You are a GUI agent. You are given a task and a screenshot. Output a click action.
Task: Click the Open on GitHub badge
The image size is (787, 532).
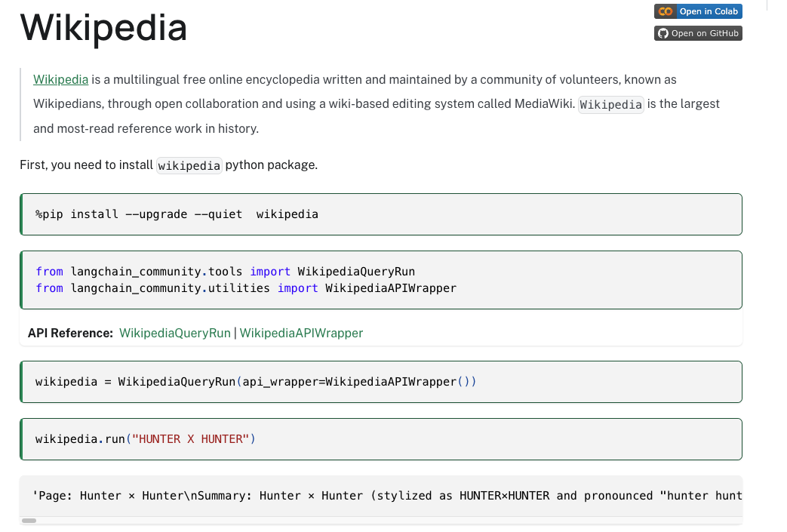point(698,33)
